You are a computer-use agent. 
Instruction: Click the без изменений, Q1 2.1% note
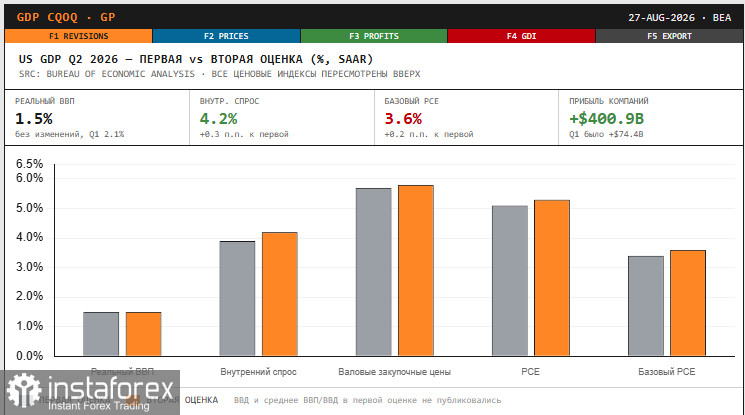pos(69,134)
